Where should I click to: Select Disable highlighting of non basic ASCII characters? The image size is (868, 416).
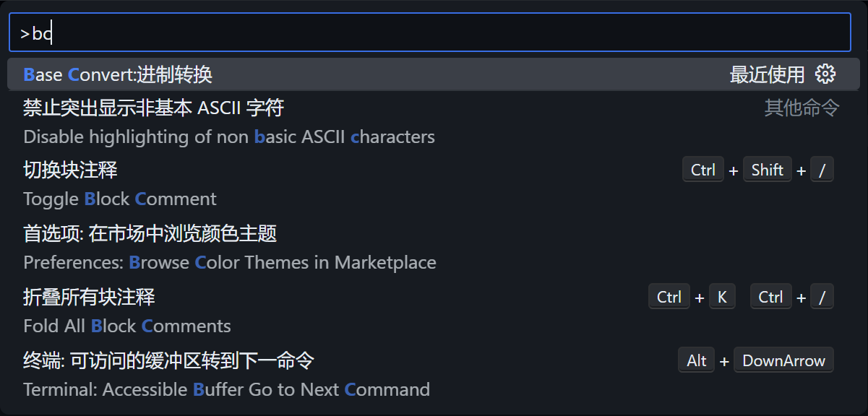pyautogui.click(x=429, y=122)
